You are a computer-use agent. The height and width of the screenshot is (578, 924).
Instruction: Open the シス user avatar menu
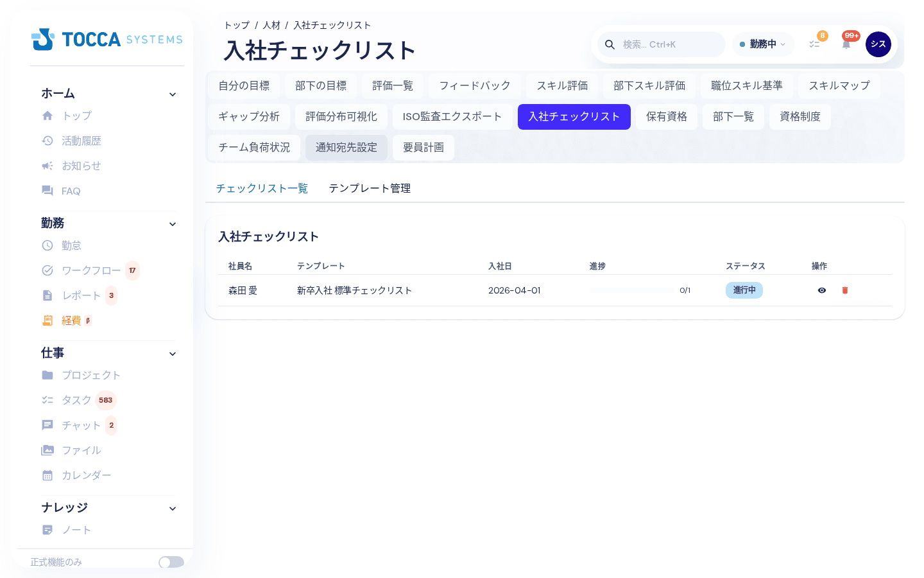point(878,44)
